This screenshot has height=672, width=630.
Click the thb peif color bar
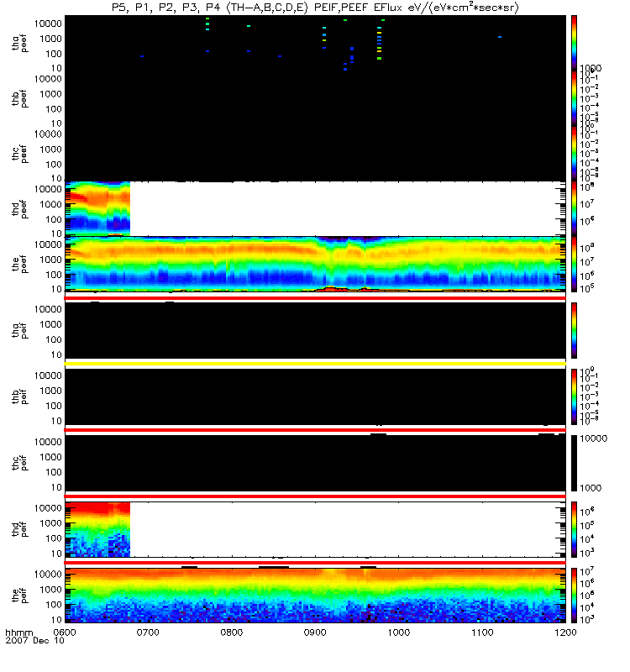click(x=575, y=396)
